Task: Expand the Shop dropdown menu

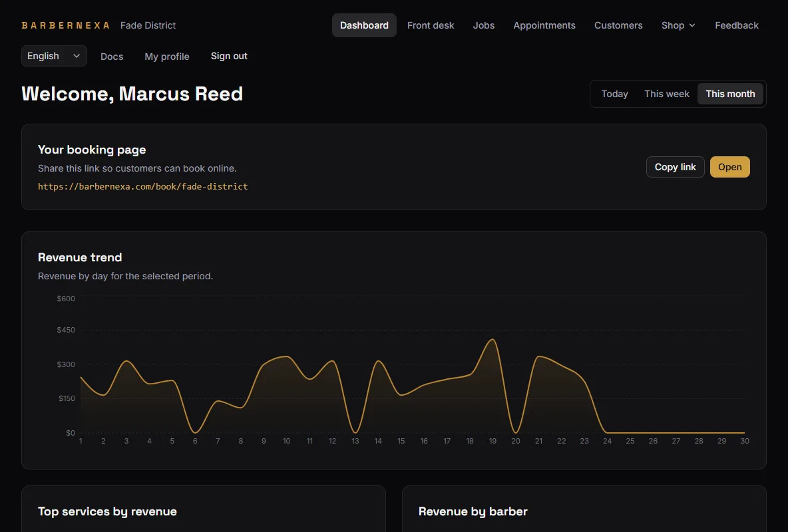Action: click(x=678, y=25)
